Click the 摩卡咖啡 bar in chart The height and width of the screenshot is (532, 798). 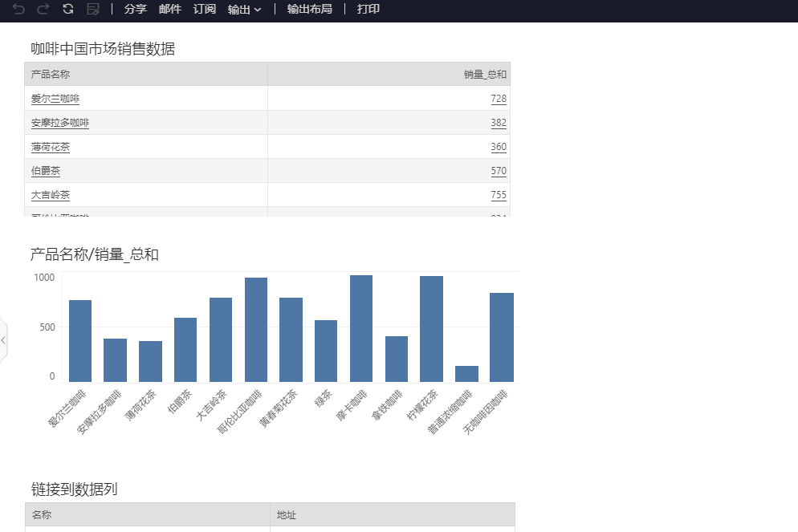pyautogui.click(x=361, y=329)
